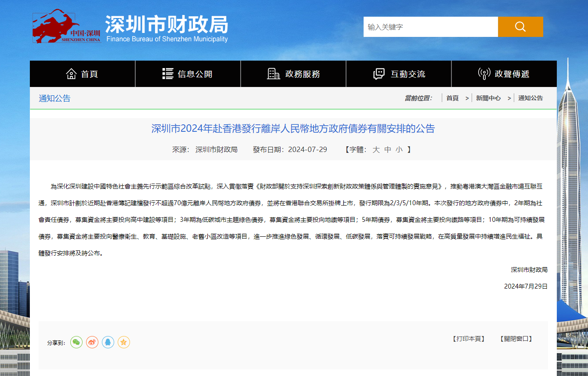Toggle large font size with 大
588x376 pixels.
(376, 149)
